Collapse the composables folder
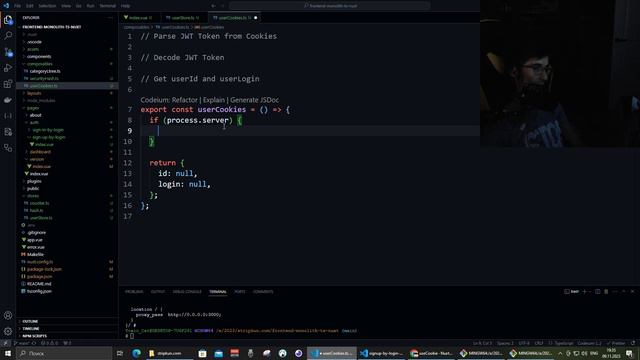Screen dimensions: 640x360 (x=40, y=64)
